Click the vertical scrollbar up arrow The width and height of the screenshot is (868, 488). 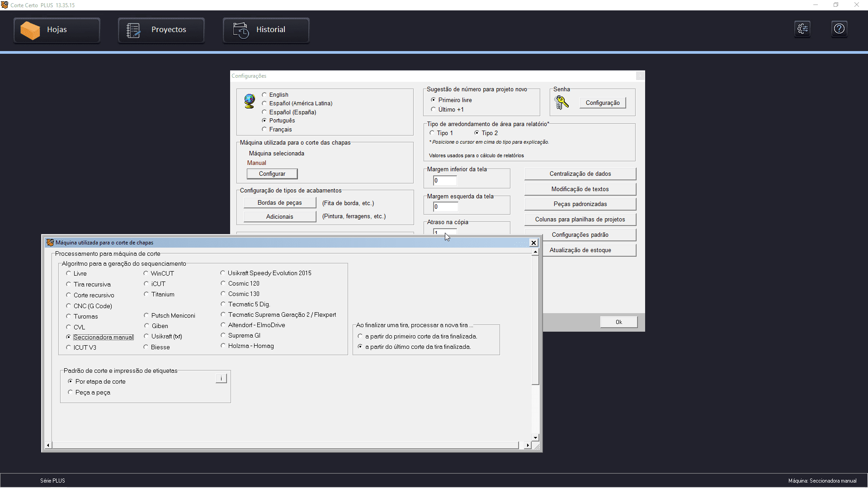pyautogui.click(x=535, y=252)
